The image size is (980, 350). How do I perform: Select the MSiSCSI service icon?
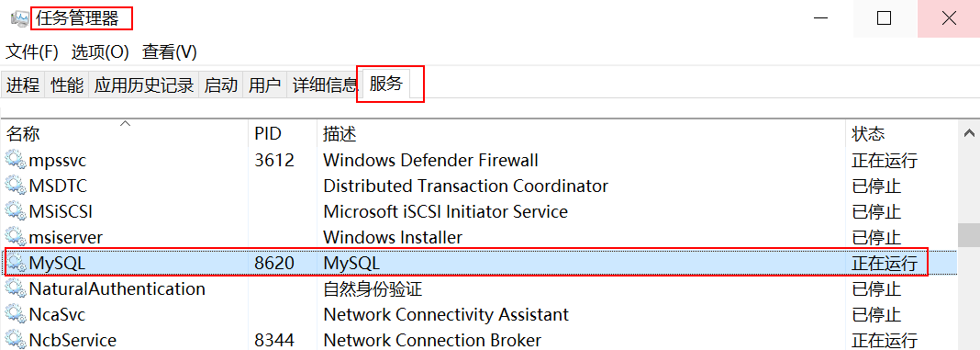(15, 211)
